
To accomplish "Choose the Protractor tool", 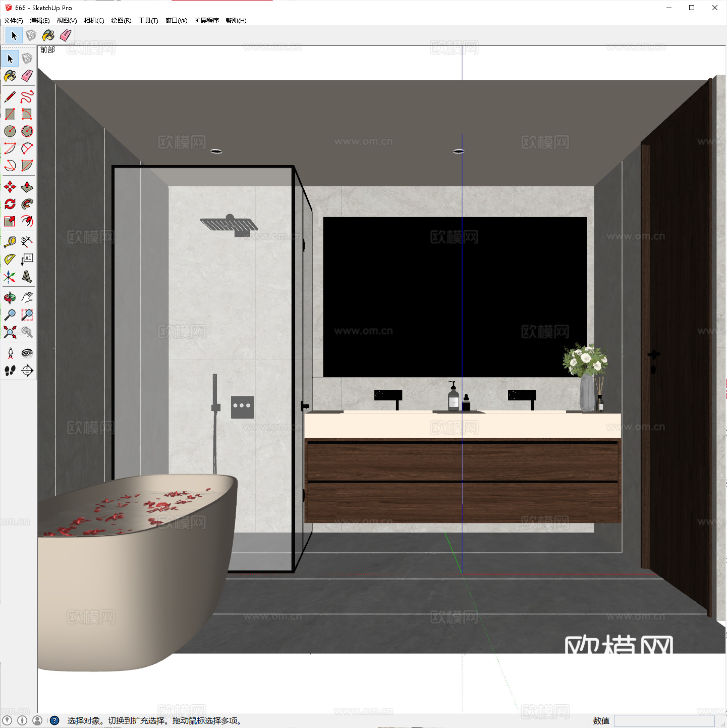I will point(10,259).
